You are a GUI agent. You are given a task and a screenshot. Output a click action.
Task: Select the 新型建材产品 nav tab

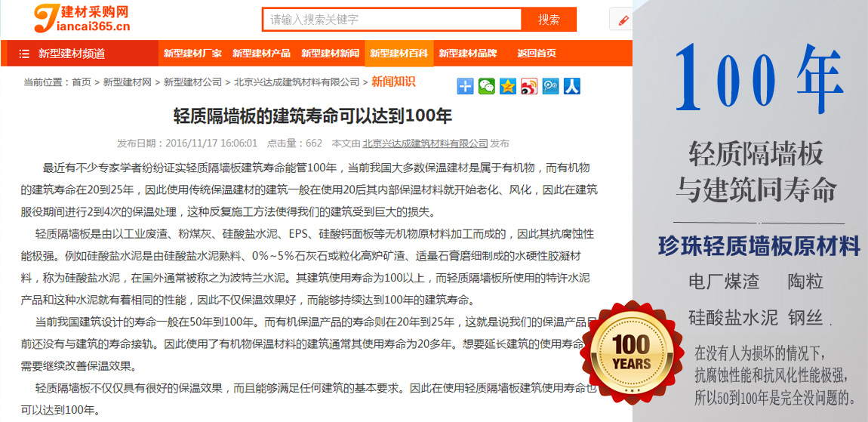pos(261,54)
